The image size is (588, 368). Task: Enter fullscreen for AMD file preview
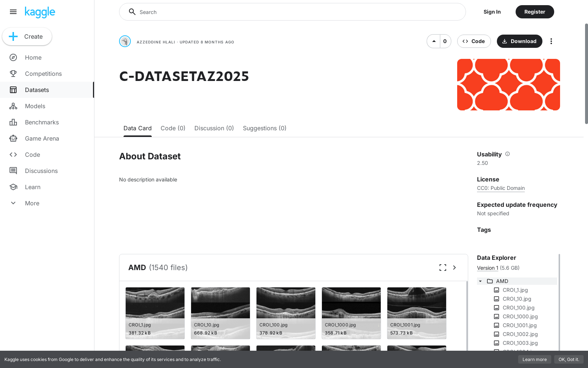pos(443,268)
